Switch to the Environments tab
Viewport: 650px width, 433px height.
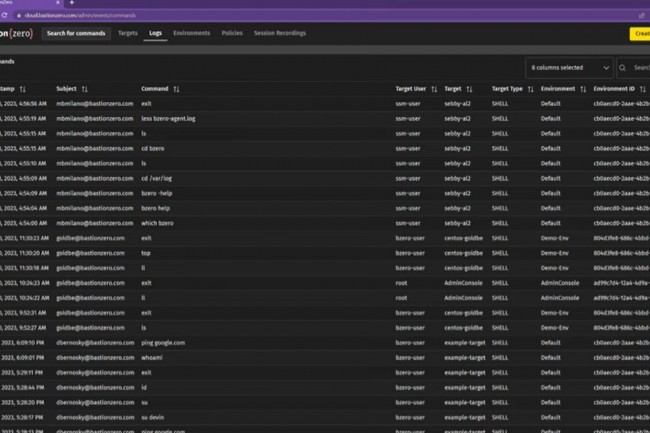(x=192, y=33)
